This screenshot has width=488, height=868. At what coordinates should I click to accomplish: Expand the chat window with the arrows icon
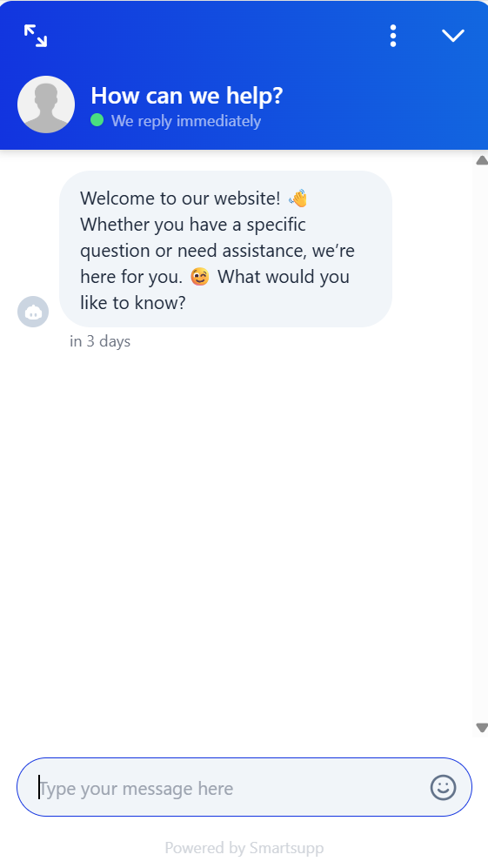click(36, 36)
